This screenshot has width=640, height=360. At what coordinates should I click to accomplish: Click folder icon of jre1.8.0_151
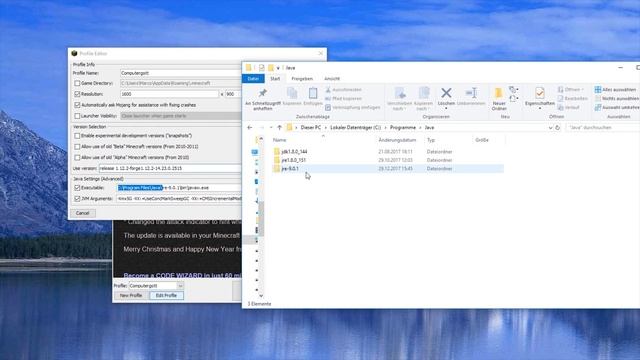click(x=277, y=160)
